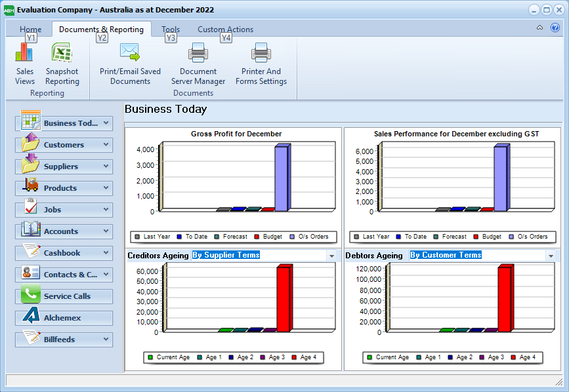The height and width of the screenshot is (392, 569).
Task: Open Debtors Ageing terms dropdown
Action: (550, 256)
